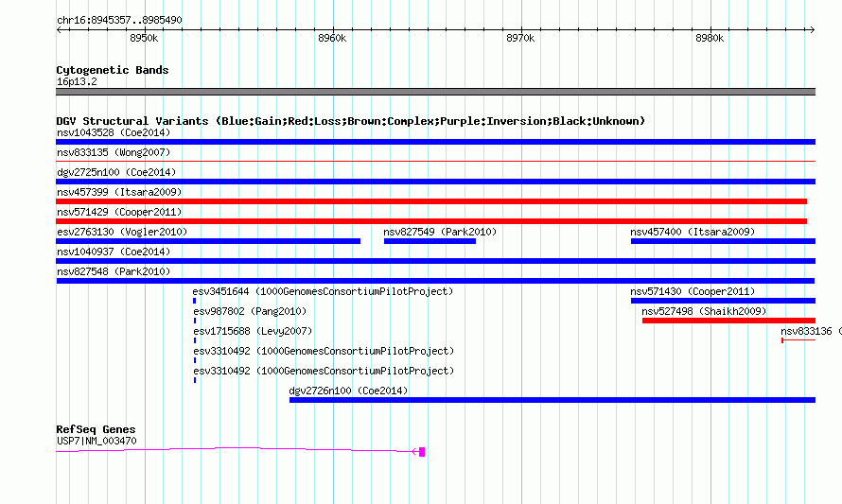Select the DGV Structural Variants track title
This screenshot has height=504, width=842.
pyautogui.click(x=351, y=121)
